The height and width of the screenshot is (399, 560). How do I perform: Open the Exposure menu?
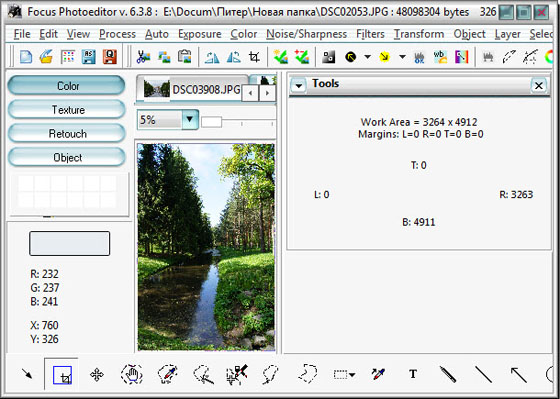click(x=200, y=34)
